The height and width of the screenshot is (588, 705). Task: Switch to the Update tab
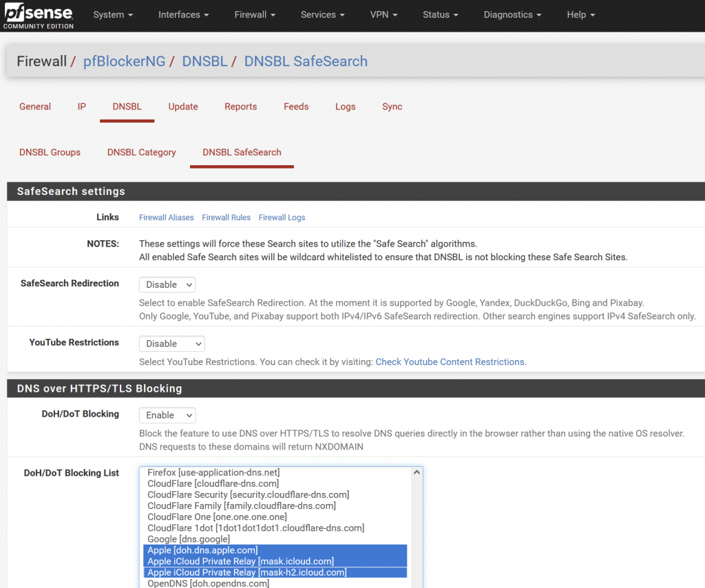point(183,107)
